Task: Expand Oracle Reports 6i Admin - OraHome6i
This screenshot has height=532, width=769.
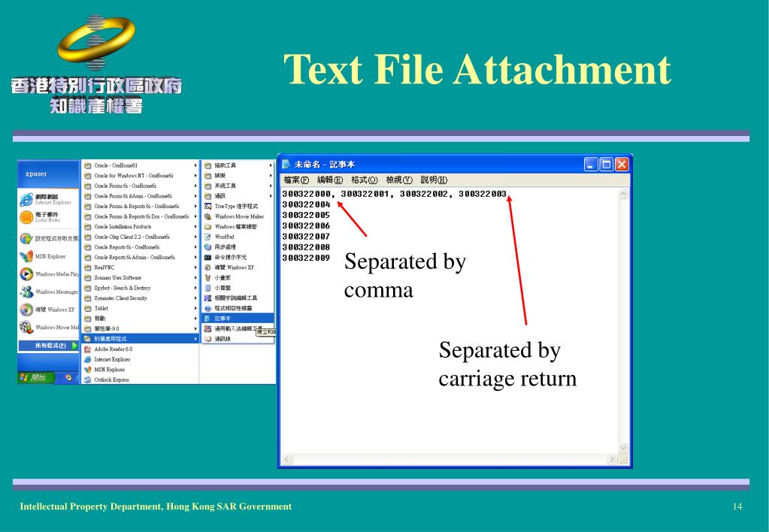Action: [141, 258]
